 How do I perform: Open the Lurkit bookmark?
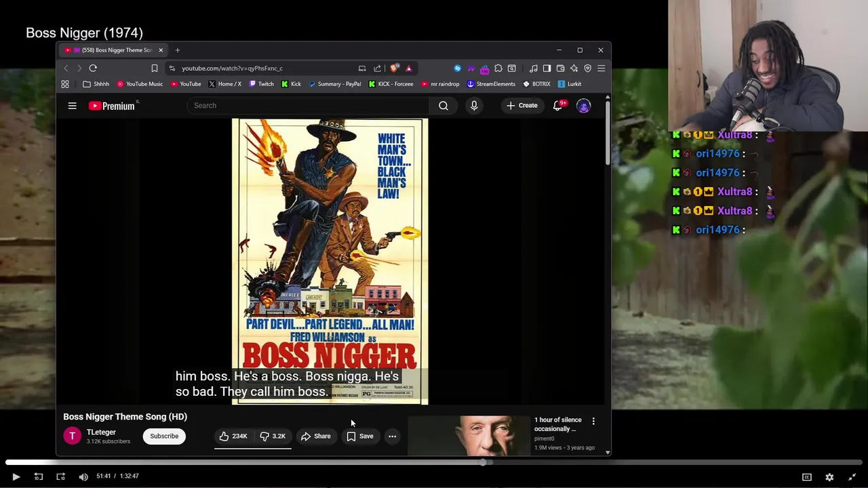(570, 84)
